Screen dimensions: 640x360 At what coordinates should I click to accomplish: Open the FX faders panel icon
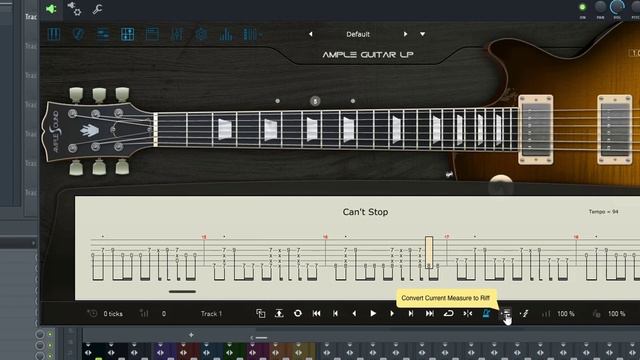pos(177,34)
